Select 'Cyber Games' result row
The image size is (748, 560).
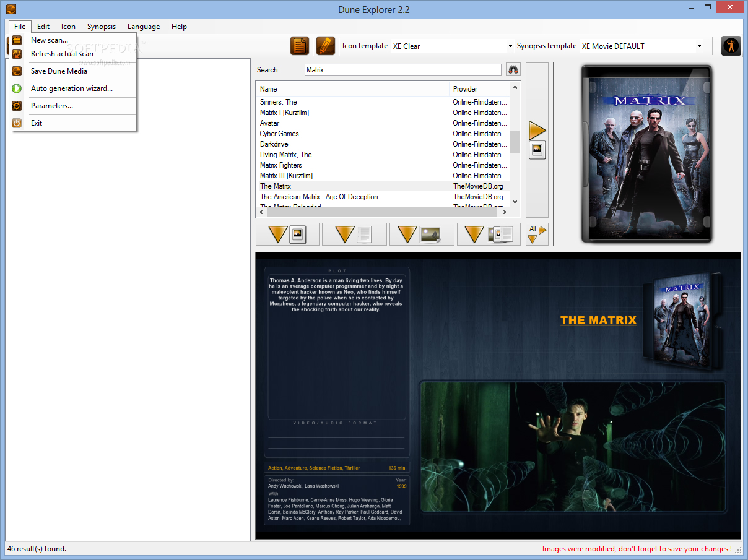(383, 134)
